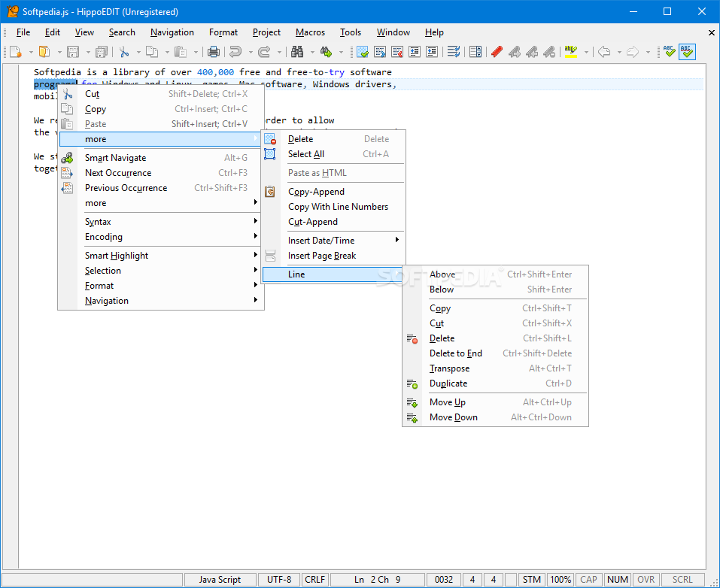Click the Open file toolbar icon
The height and width of the screenshot is (588, 720).
[x=44, y=52]
